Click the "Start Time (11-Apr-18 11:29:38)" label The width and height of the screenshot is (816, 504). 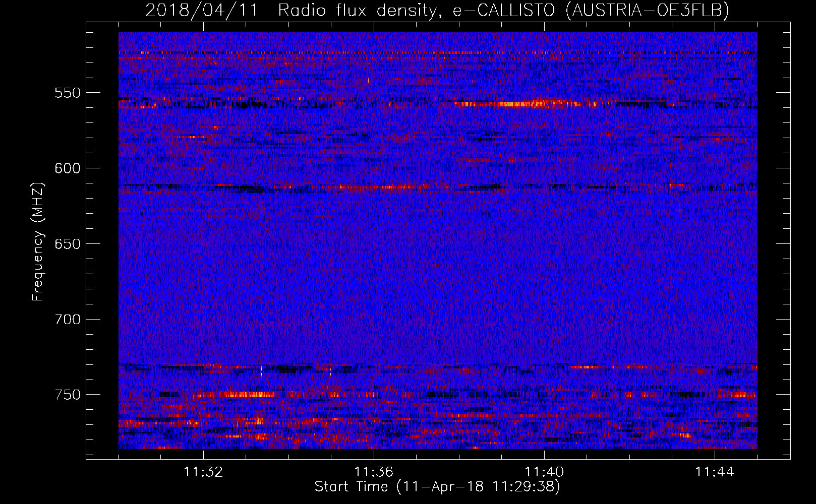coord(437,487)
